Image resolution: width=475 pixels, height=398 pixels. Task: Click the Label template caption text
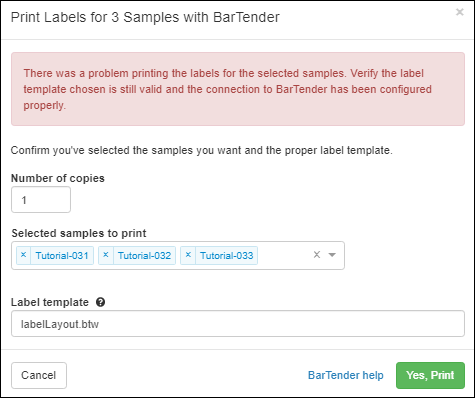click(x=50, y=302)
